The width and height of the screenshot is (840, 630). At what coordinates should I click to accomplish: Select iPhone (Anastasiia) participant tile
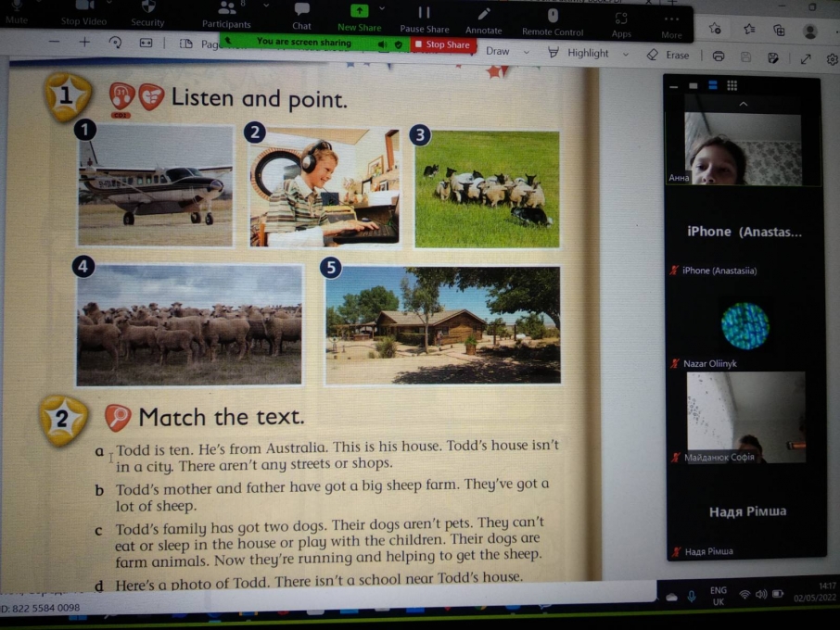743,233
